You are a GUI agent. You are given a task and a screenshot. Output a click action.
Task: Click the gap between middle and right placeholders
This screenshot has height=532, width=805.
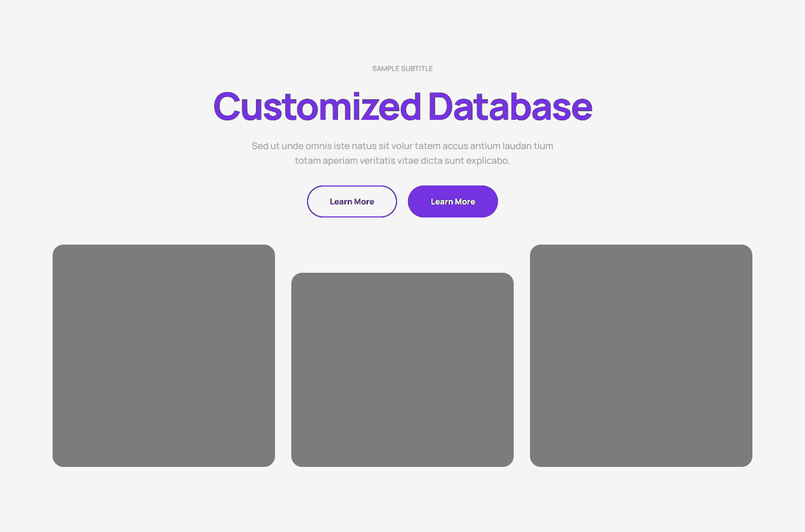coord(522,369)
